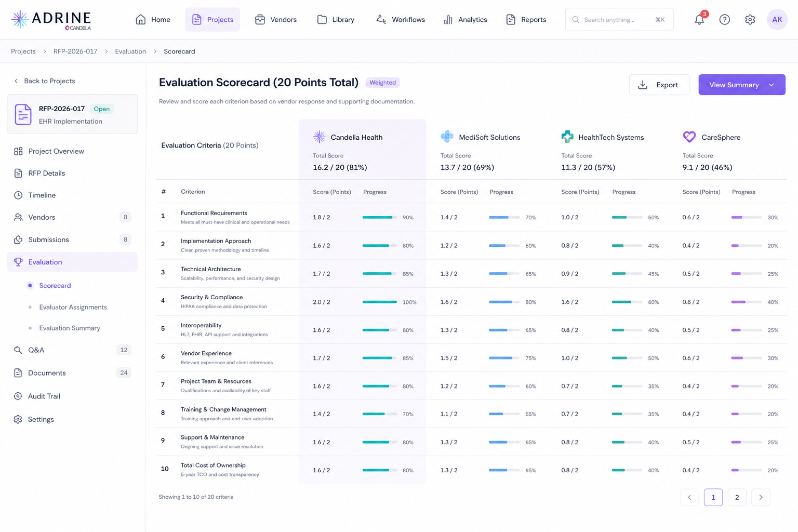This screenshot has height=532, width=798.
Task: Click the Evaluation trophy icon
Action: coord(18,262)
